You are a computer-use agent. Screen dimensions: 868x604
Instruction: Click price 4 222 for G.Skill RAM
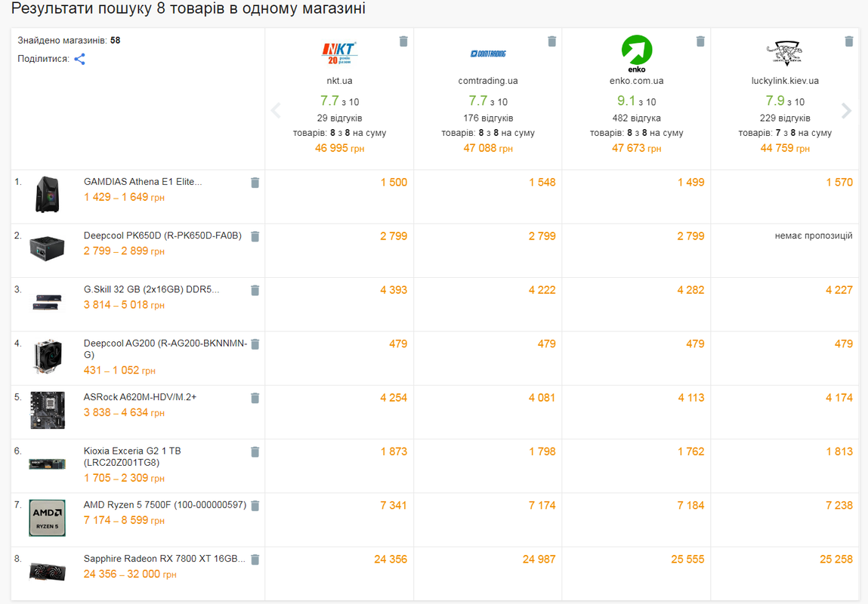[x=542, y=290]
